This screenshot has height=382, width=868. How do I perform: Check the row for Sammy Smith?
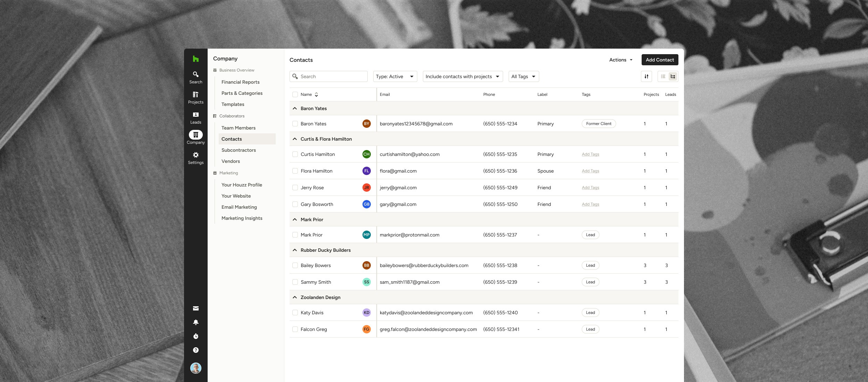click(295, 282)
